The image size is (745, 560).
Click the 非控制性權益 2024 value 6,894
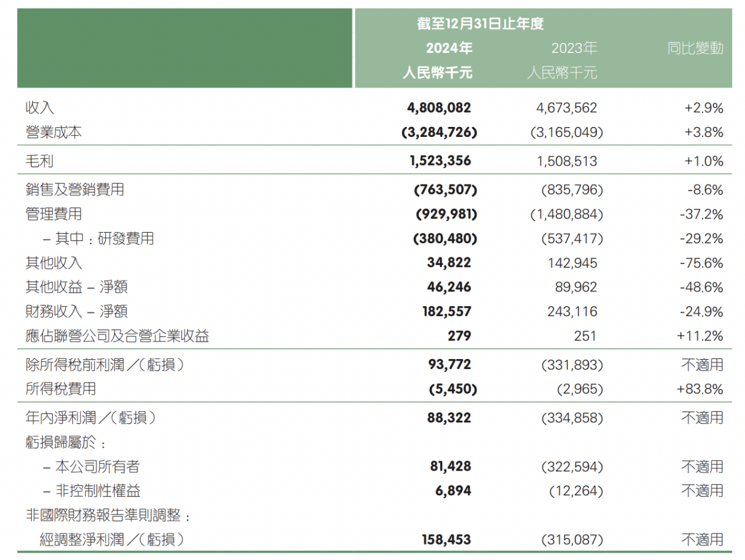pos(453,491)
